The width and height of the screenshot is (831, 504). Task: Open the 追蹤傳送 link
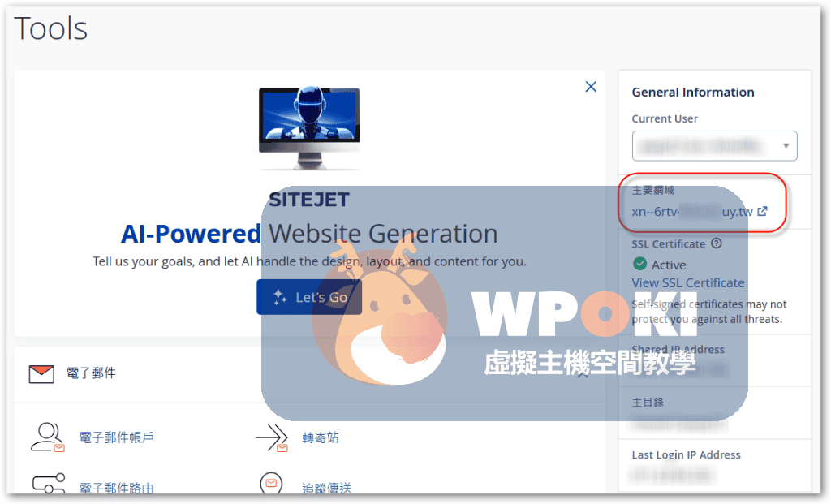(x=326, y=488)
